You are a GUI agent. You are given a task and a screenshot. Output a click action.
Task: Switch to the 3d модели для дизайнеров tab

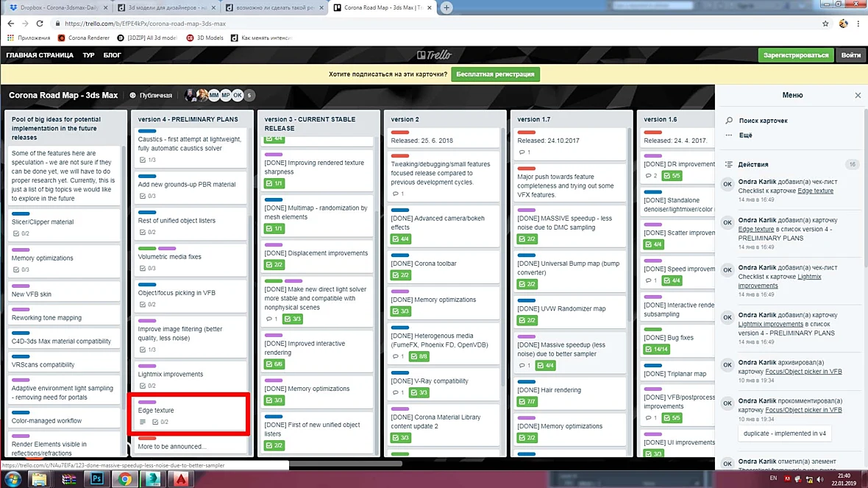166,8
